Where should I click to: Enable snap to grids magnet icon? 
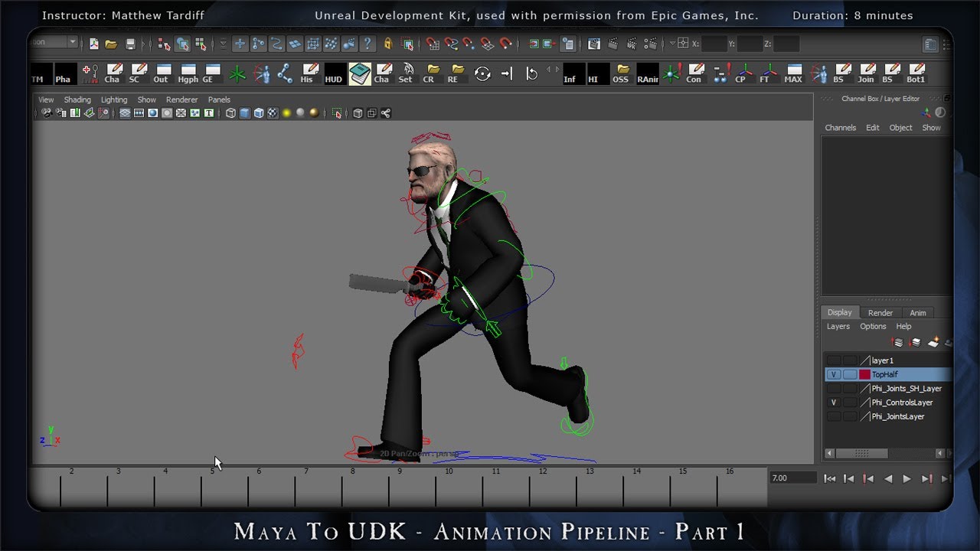point(433,44)
